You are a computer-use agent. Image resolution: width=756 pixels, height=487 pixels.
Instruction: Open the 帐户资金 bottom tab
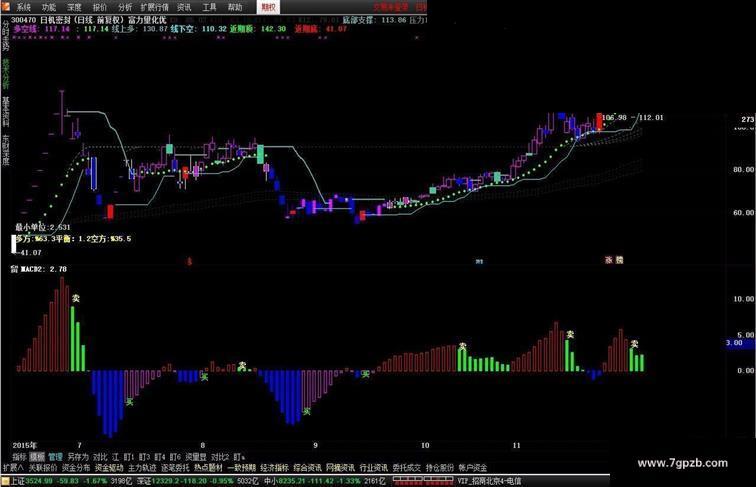coord(473,468)
